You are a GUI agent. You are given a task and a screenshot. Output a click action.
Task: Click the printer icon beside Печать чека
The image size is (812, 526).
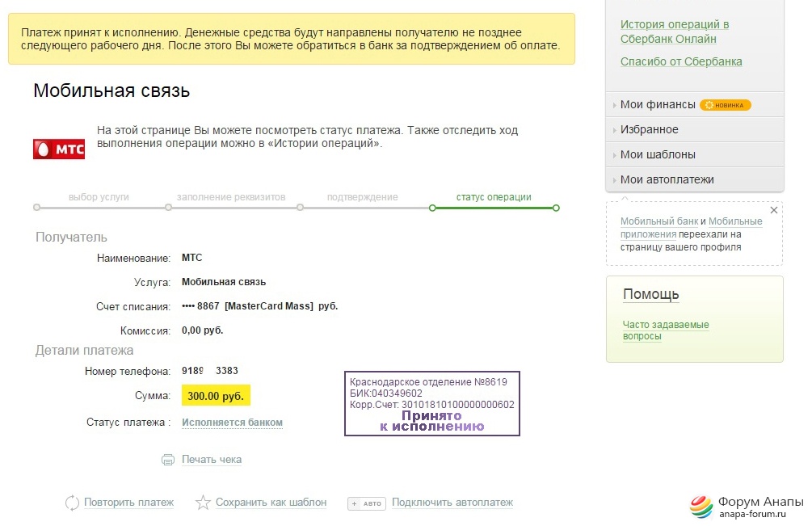pyautogui.click(x=168, y=460)
